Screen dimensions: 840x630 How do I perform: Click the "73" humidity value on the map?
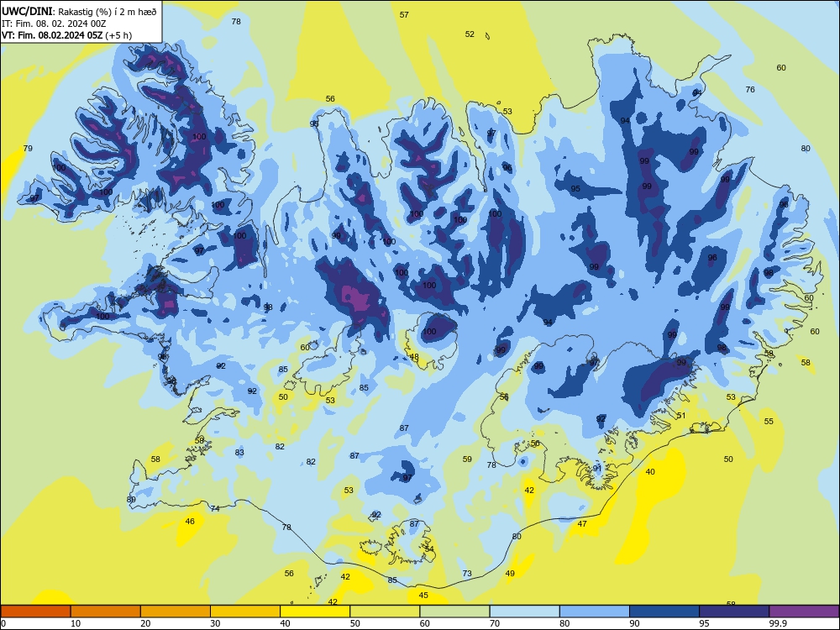pyautogui.click(x=467, y=573)
